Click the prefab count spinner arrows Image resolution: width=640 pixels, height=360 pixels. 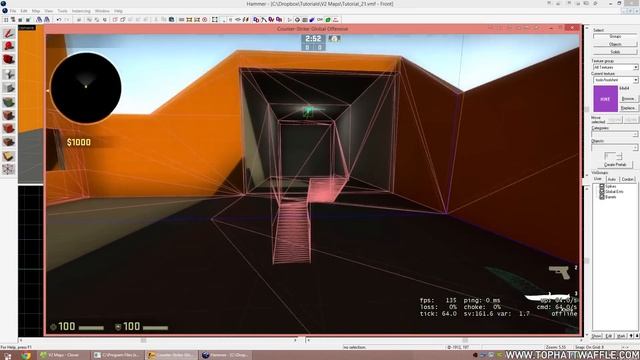pyautogui.click(x=619, y=156)
